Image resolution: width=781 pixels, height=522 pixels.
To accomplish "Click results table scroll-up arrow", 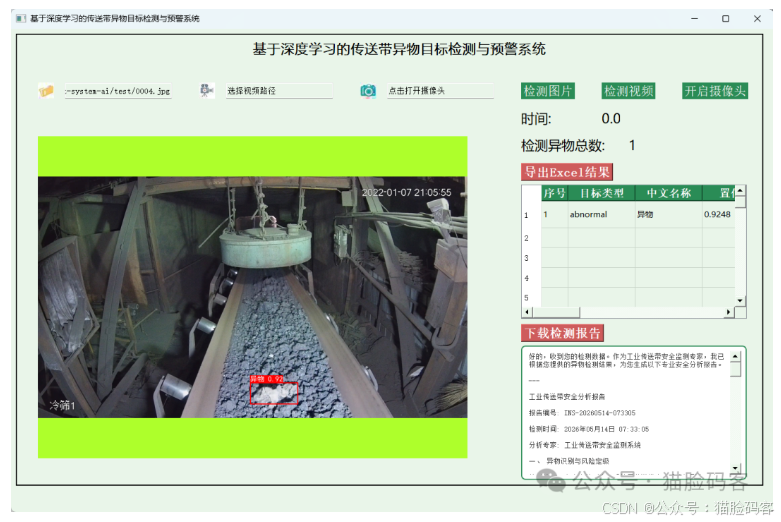I will point(740,191).
